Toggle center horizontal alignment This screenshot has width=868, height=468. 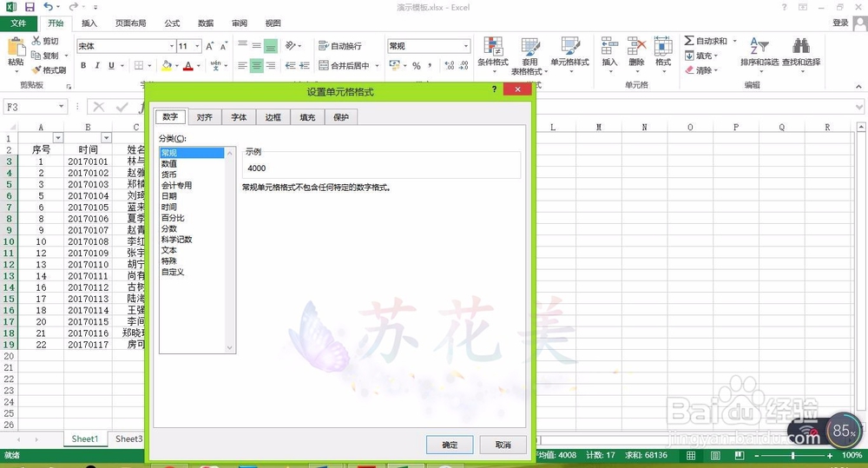pos(256,65)
